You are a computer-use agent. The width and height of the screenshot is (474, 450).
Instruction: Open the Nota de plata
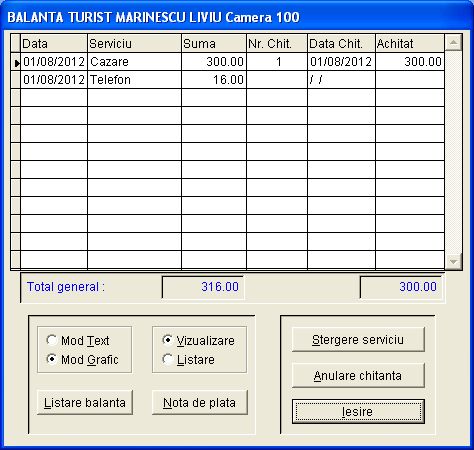[x=199, y=403]
